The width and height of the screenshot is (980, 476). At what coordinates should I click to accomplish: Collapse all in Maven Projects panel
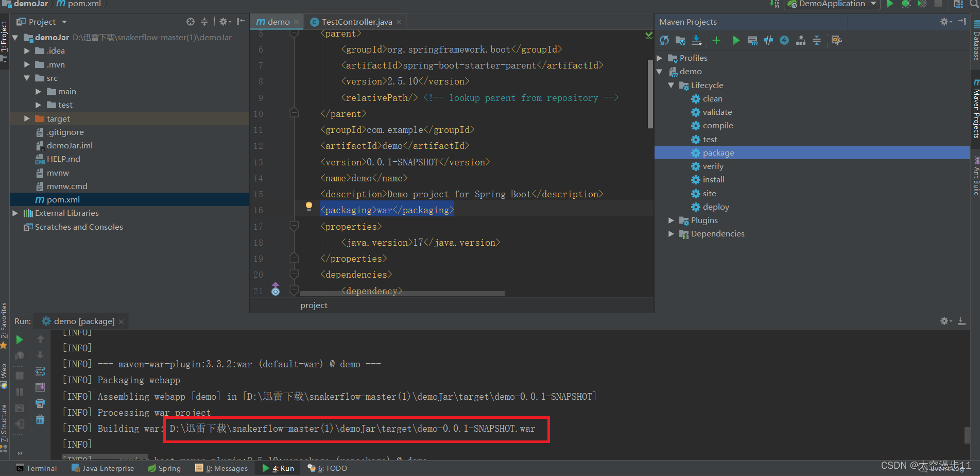pyautogui.click(x=817, y=40)
